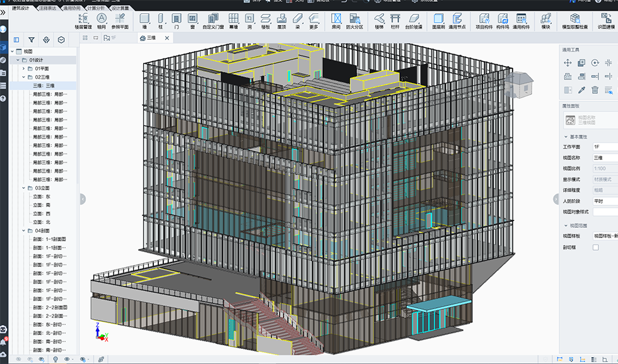Collapse the 基本属性 section

(566, 137)
